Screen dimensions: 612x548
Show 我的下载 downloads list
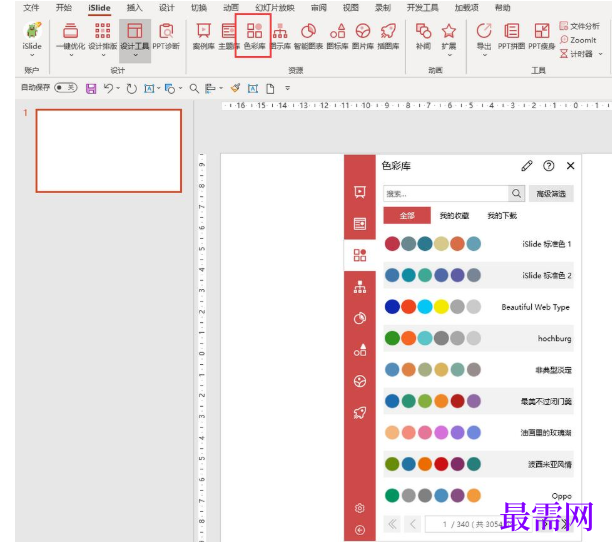502,215
